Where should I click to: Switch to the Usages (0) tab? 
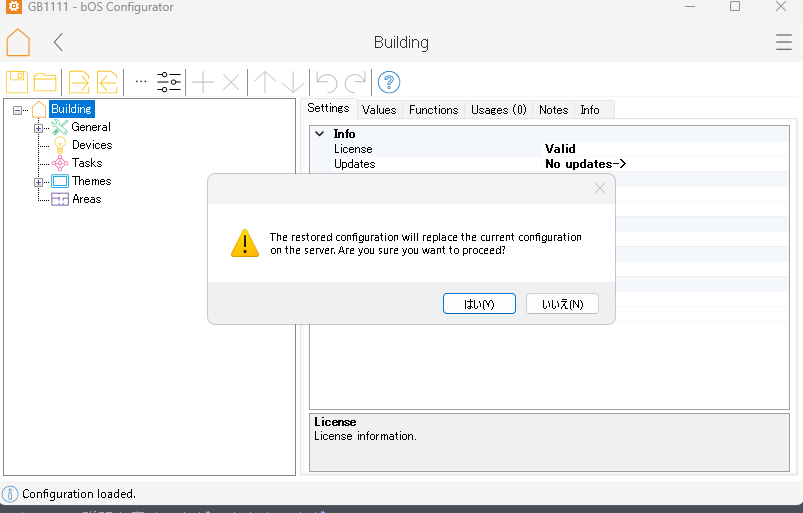tap(498, 110)
